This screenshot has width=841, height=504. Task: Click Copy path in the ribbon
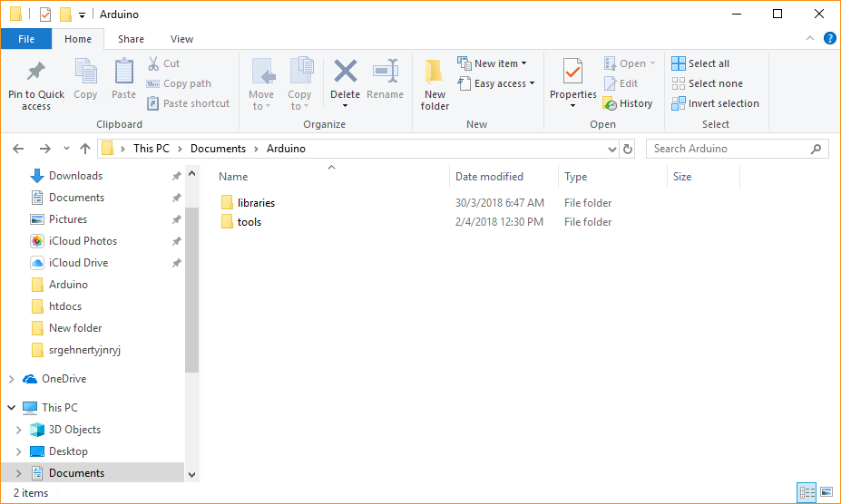click(x=179, y=83)
